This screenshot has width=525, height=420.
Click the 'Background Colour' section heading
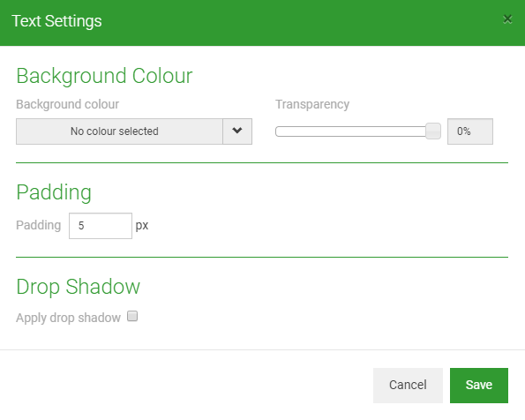point(104,76)
